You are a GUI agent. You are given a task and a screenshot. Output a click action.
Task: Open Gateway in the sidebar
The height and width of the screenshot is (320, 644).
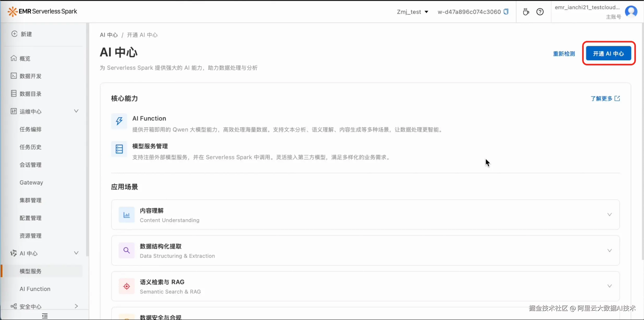pyautogui.click(x=31, y=182)
